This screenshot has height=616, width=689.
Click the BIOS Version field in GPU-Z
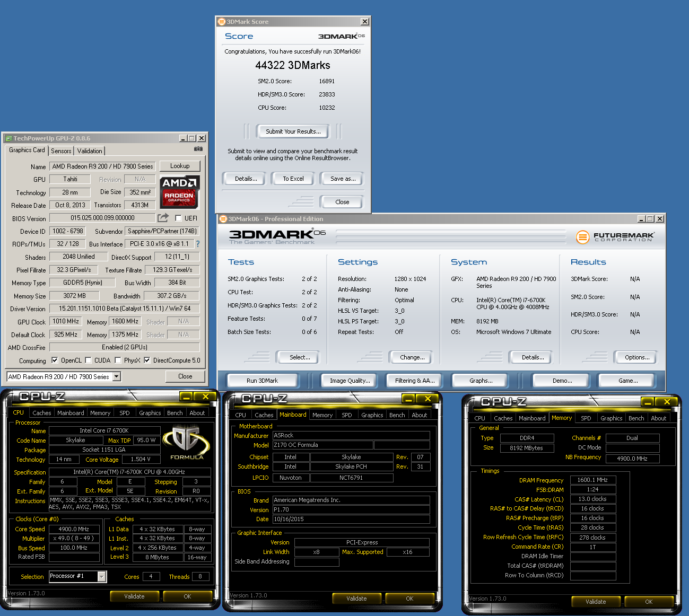click(x=102, y=218)
